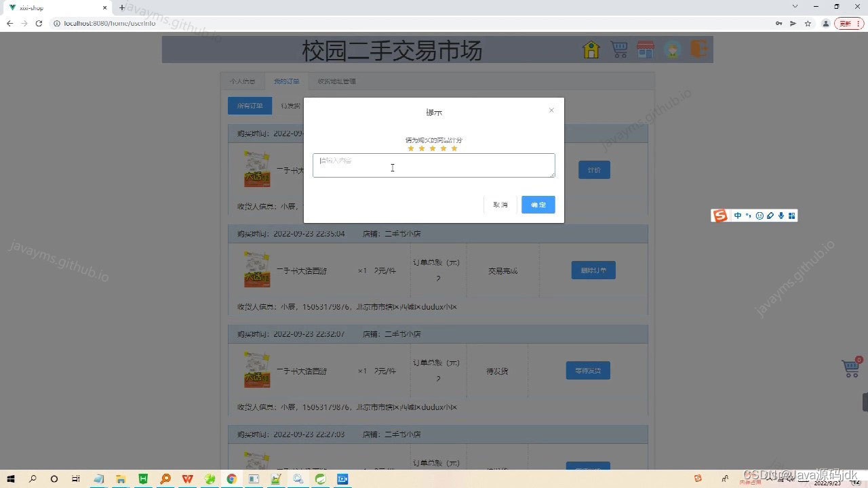Open Windows taskbar search magnifier
This screenshot has height=488, width=868.
(x=33, y=479)
